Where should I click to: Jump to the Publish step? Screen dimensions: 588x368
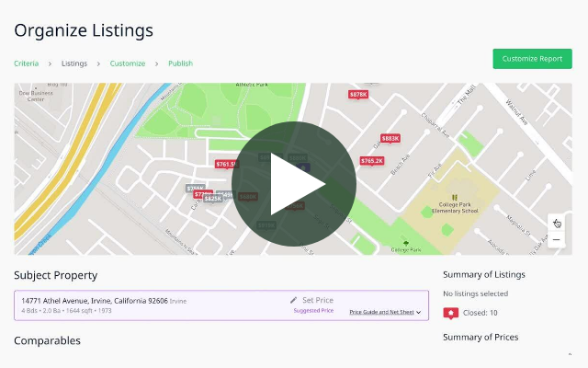[x=180, y=63]
